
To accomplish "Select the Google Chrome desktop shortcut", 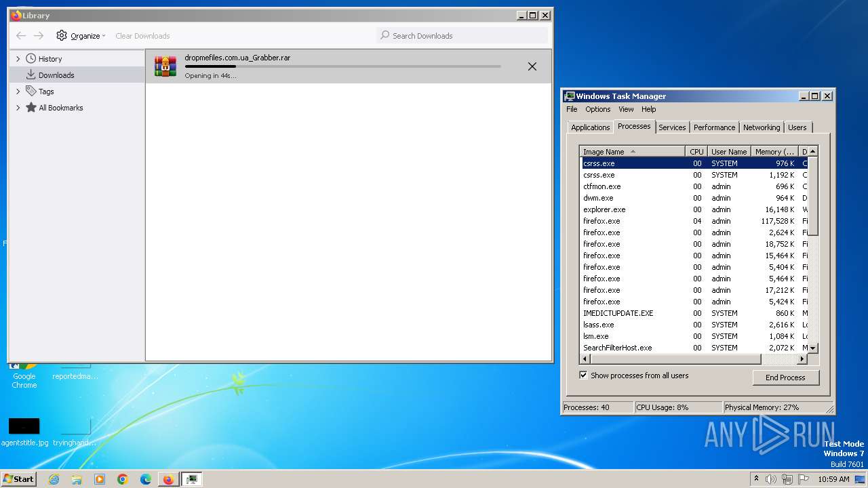I will (x=24, y=375).
